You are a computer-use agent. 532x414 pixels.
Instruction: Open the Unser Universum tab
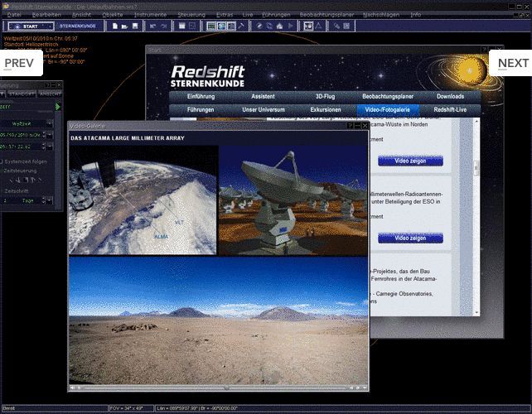tap(264, 110)
